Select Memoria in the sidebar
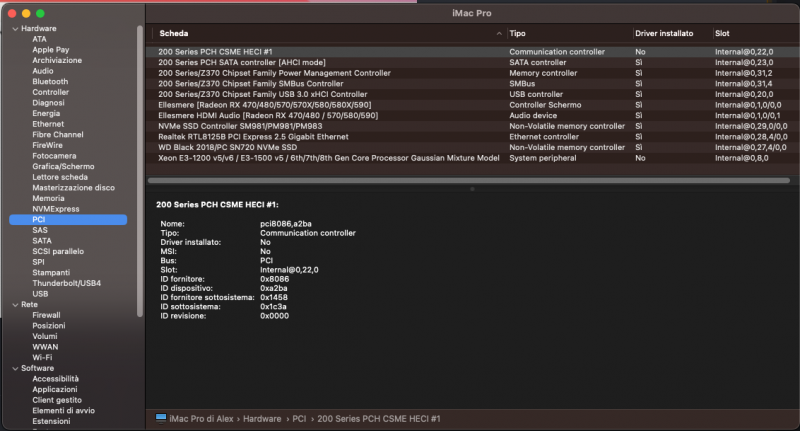The width and height of the screenshot is (800, 431). pyautogui.click(x=48, y=198)
